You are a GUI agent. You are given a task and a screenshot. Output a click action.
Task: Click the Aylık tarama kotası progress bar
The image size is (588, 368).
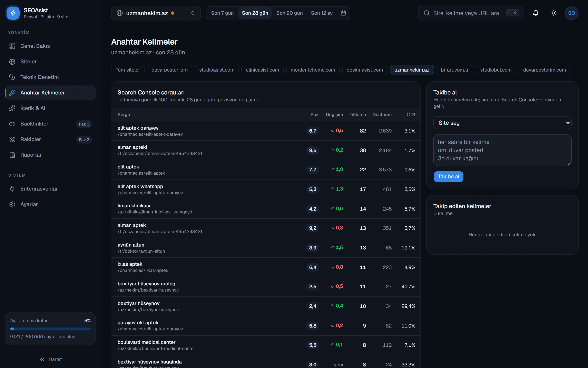[50, 329]
